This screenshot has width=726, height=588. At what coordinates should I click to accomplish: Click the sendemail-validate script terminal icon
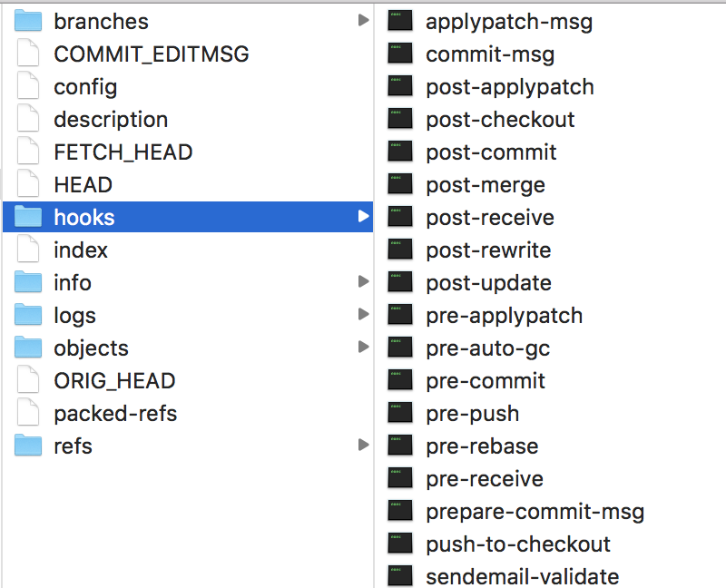click(x=400, y=576)
